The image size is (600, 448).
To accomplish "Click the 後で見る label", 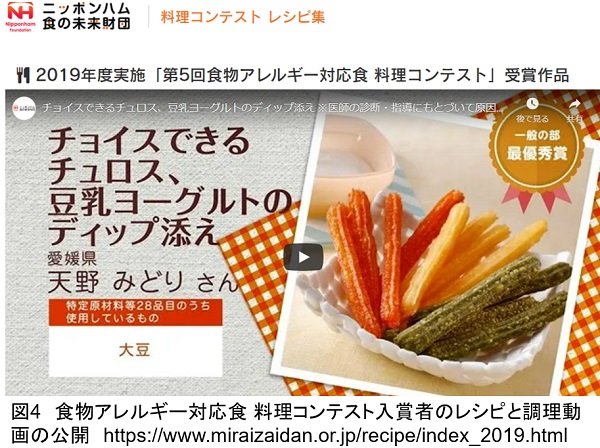I will click(x=532, y=119).
